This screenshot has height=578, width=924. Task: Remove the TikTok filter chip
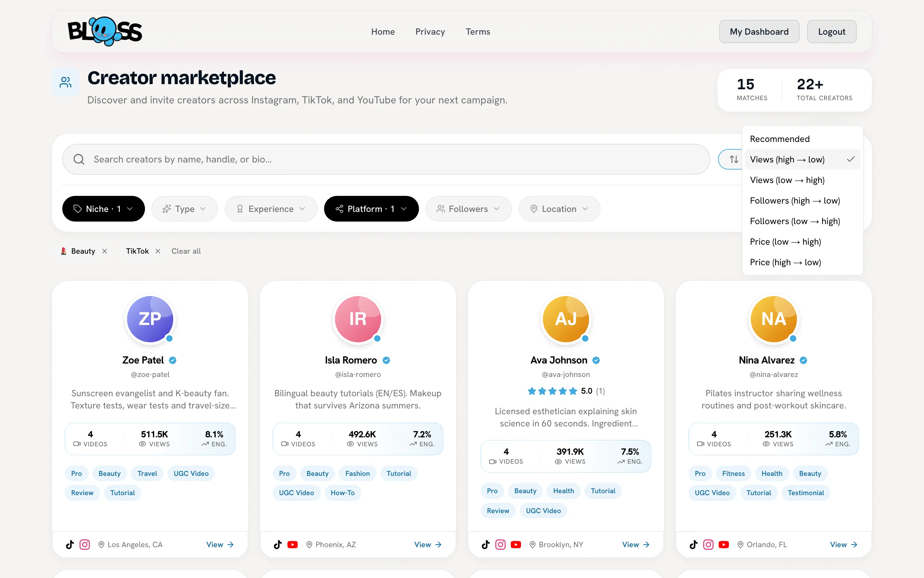158,251
